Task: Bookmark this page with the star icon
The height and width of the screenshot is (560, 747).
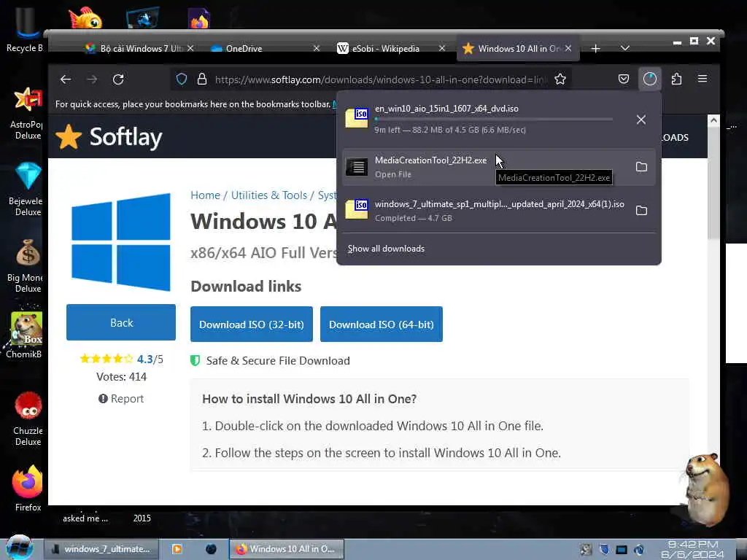Action: point(560,79)
